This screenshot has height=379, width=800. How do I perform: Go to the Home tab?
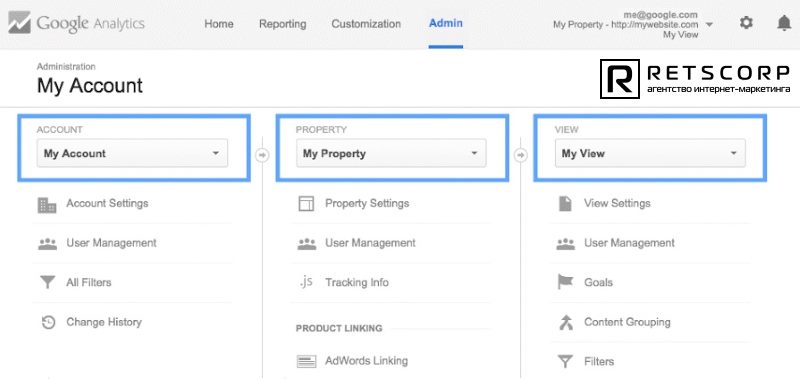tap(219, 24)
